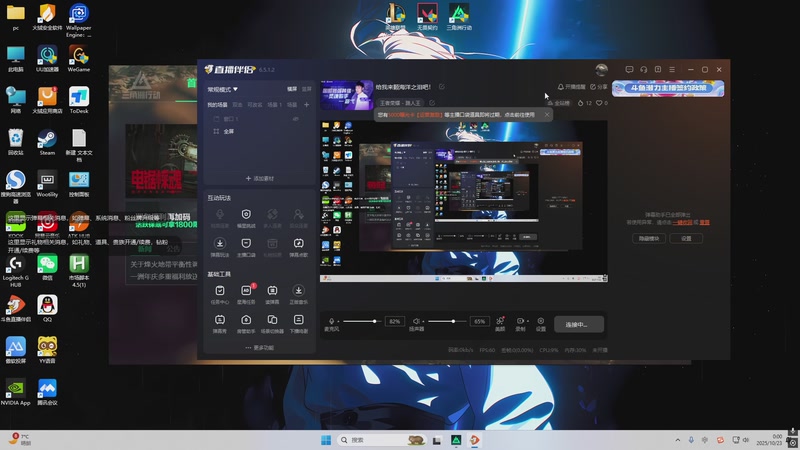Show hidden tray icons via taskbar chevron
Viewport: 800px width, 450px height.
tap(678, 440)
